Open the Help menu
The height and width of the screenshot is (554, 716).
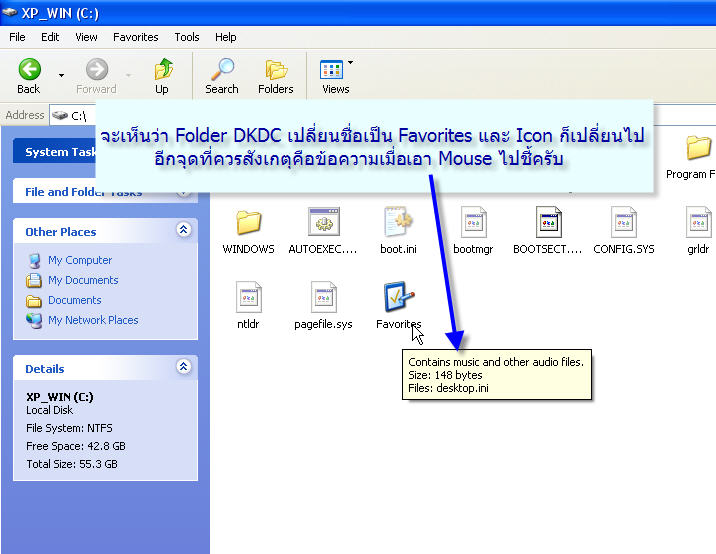click(x=226, y=37)
